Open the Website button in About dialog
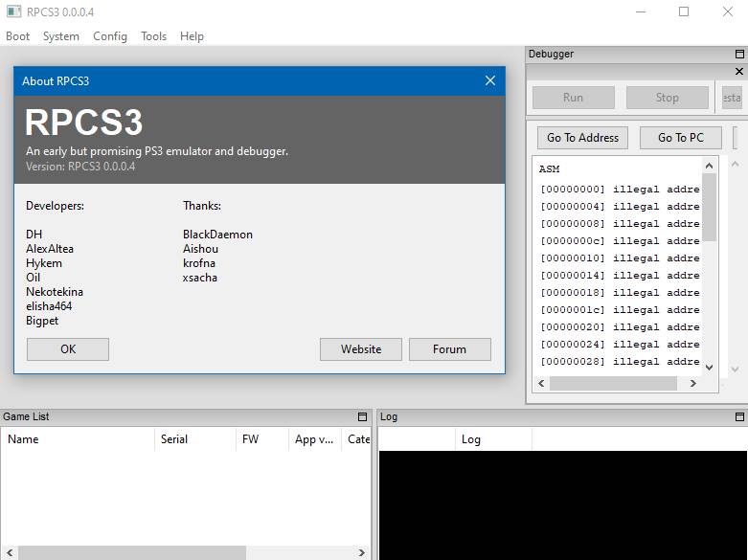The height and width of the screenshot is (560, 748). [x=361, y=349]
